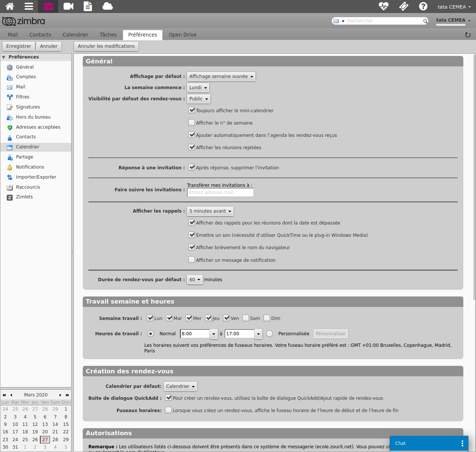The height and width of the screenshot is (452, 476).
Task: Enable Afficher un message de notification
Action: pyautogui.click(x=192, y=260)
